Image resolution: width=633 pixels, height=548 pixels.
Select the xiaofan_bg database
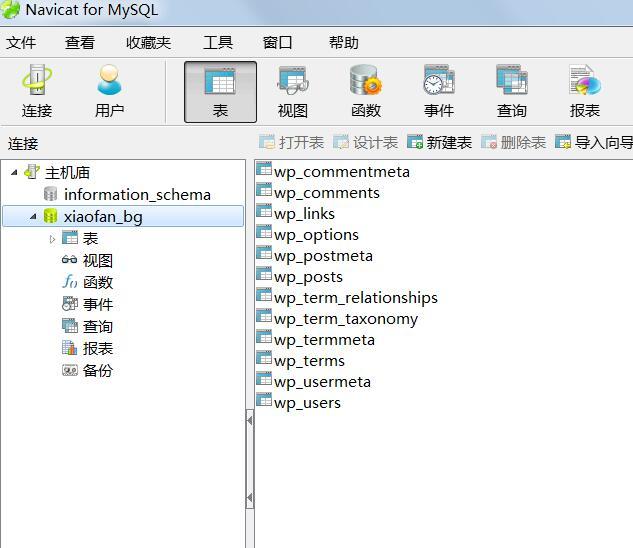[x=123, y=216]
